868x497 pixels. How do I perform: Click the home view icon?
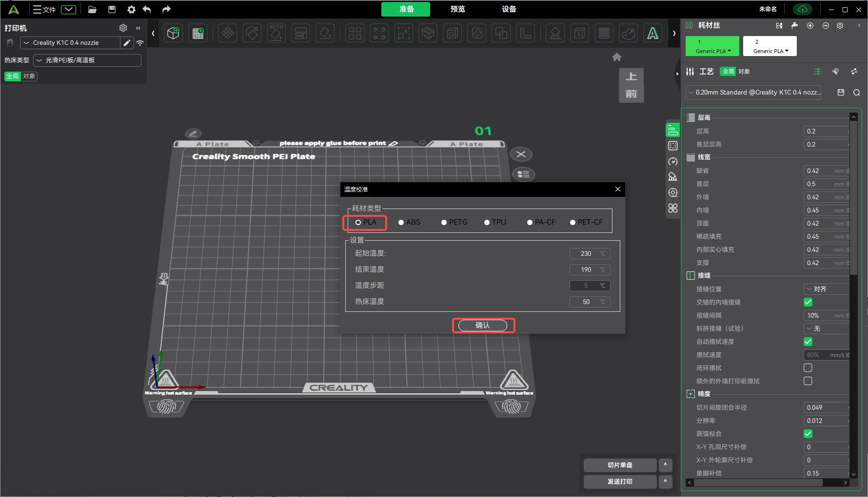[x=616, y=57]
